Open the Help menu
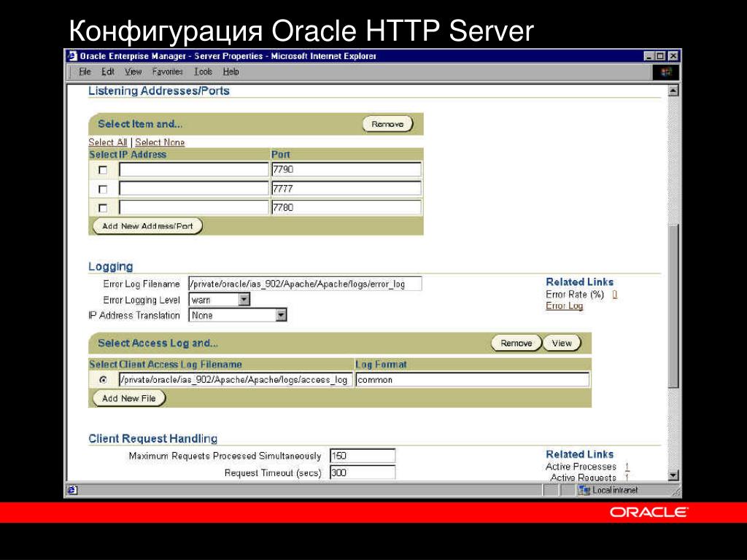The image size is (747, 560). click(231, 72)
